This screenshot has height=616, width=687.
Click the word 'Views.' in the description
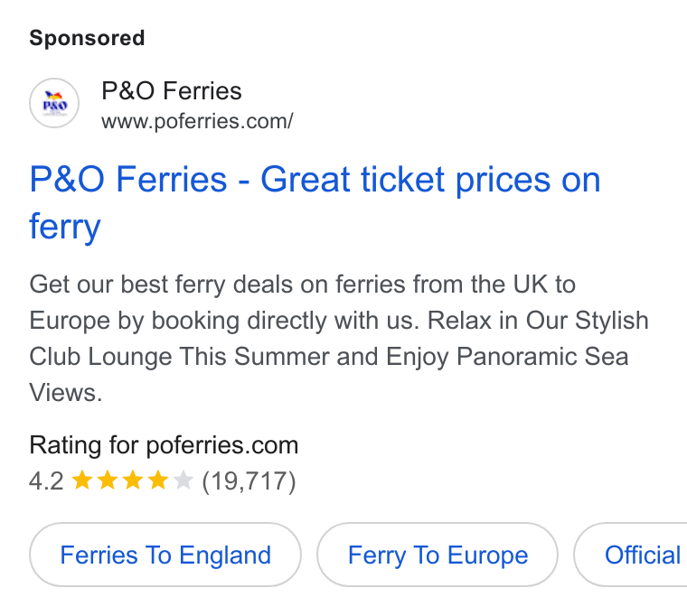point(66,393)
